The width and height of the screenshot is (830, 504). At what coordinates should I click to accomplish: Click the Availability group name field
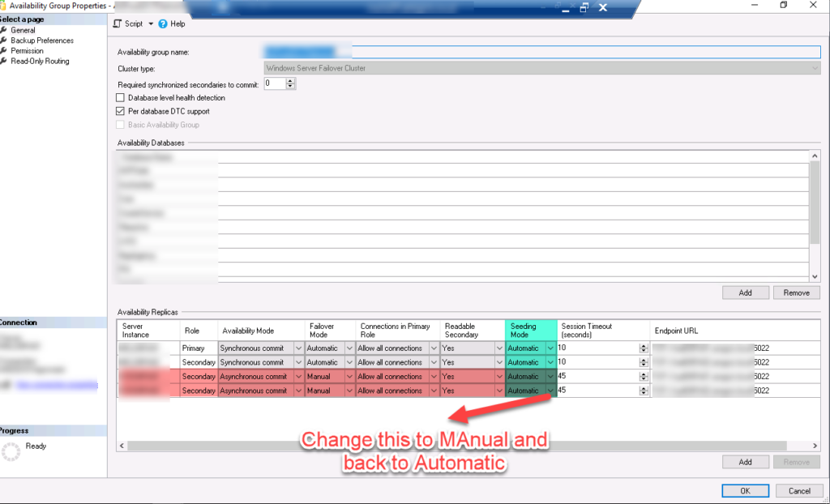pos(542,52)
